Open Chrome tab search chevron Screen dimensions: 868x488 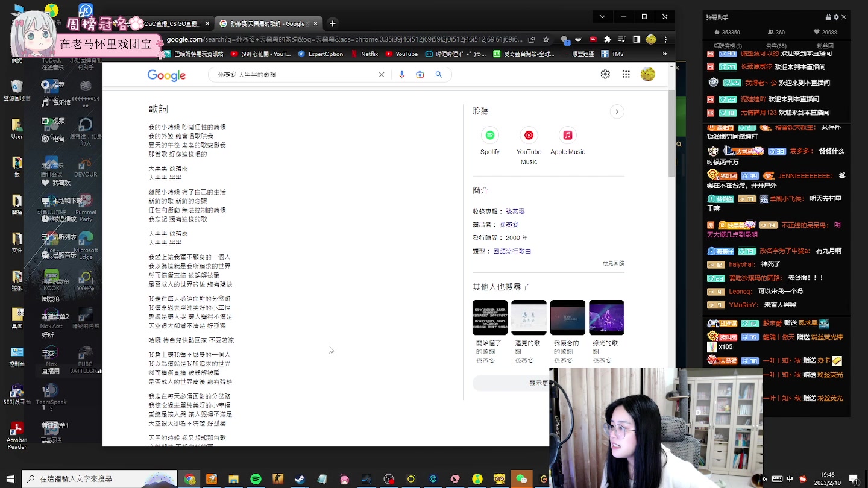[602, 17]
